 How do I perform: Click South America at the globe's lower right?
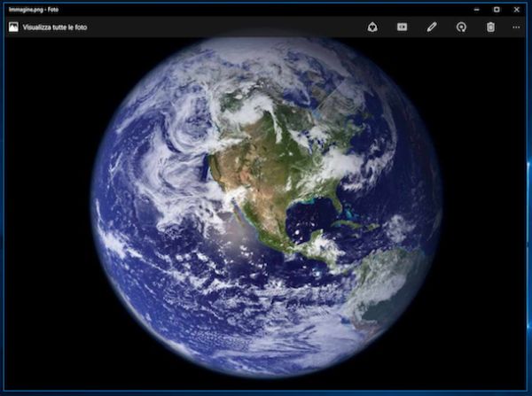click(390, 283)
